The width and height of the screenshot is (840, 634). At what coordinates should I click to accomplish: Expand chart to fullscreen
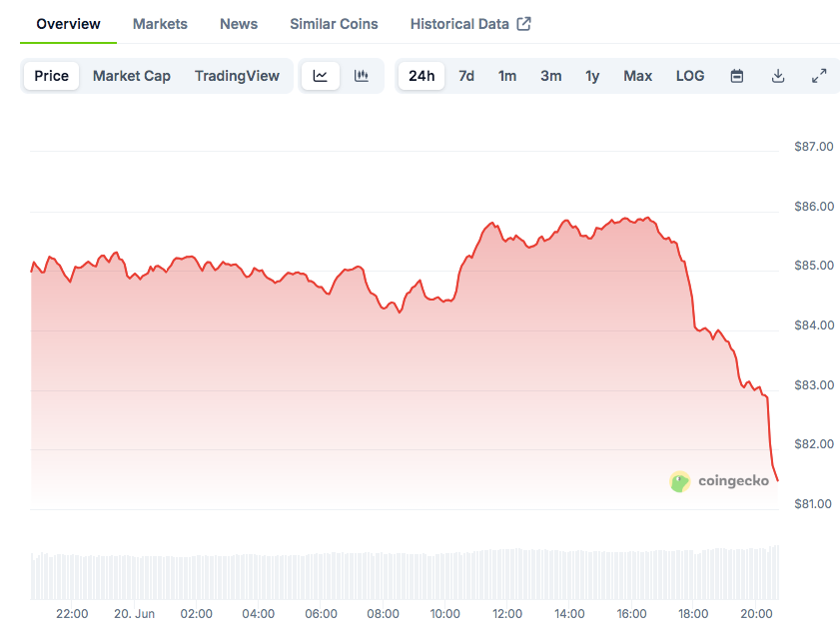[x=819, y=76]
